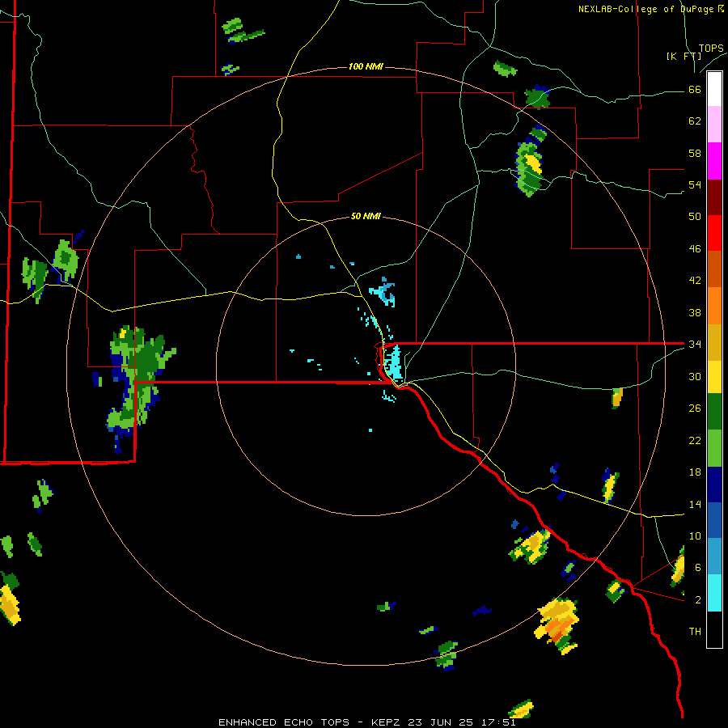Click the orange-core storm cell in the southeast
This screenshot has height=728, width=728.
click(557, 626)
